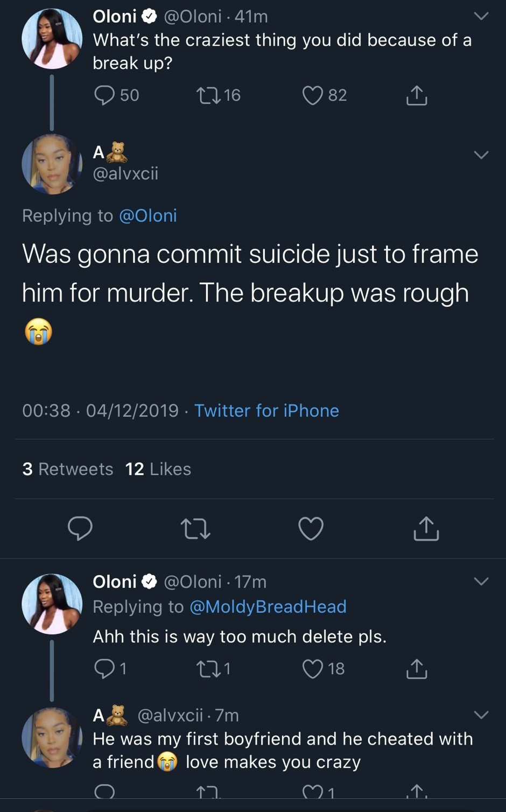Screen dimensions: 506x812
Task: Reply to the main @alvxcii tweet
Action: [x=80, y=528]
